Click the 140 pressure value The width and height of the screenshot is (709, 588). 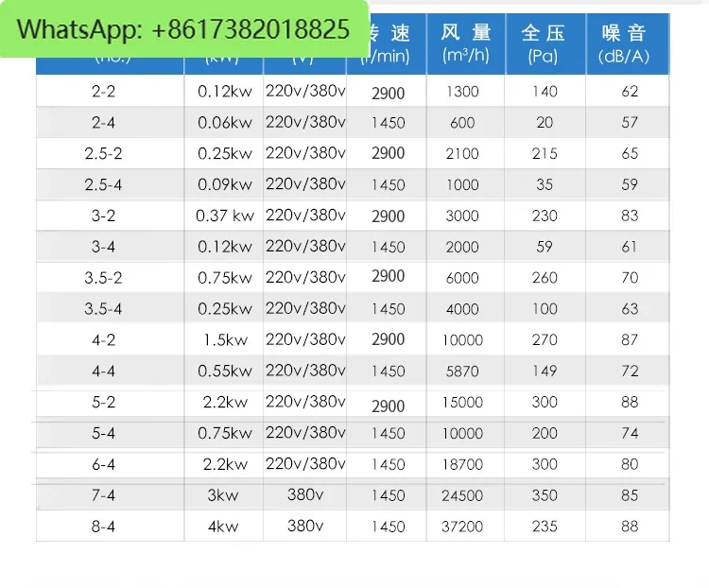coord(545,92)
